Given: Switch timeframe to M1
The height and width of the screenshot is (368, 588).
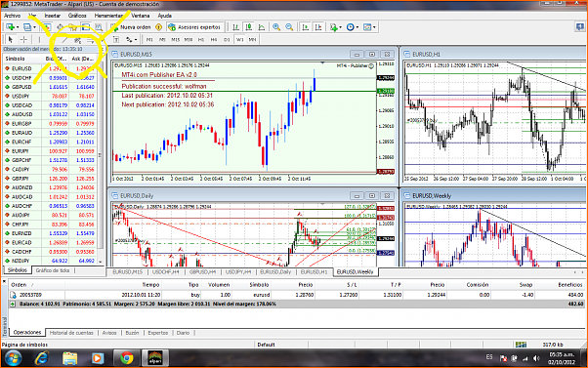Looking at the screenshot, I should 149,39.
